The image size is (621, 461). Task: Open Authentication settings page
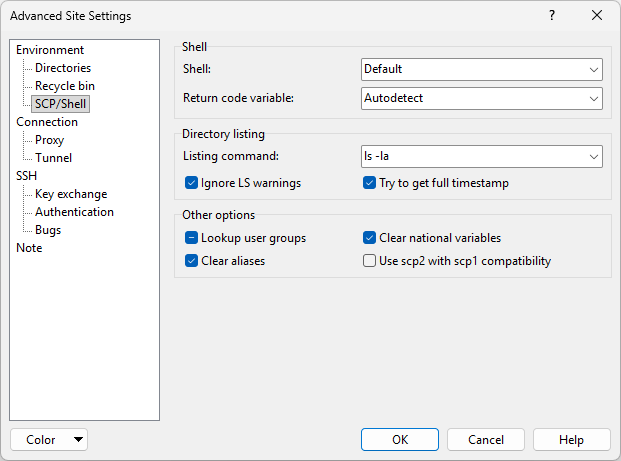74,212
